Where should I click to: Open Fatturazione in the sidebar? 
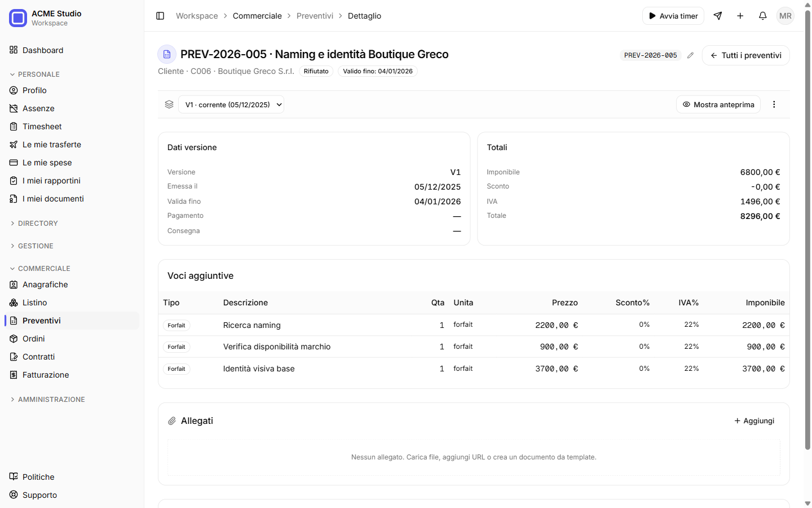click(x=46, y=375)
